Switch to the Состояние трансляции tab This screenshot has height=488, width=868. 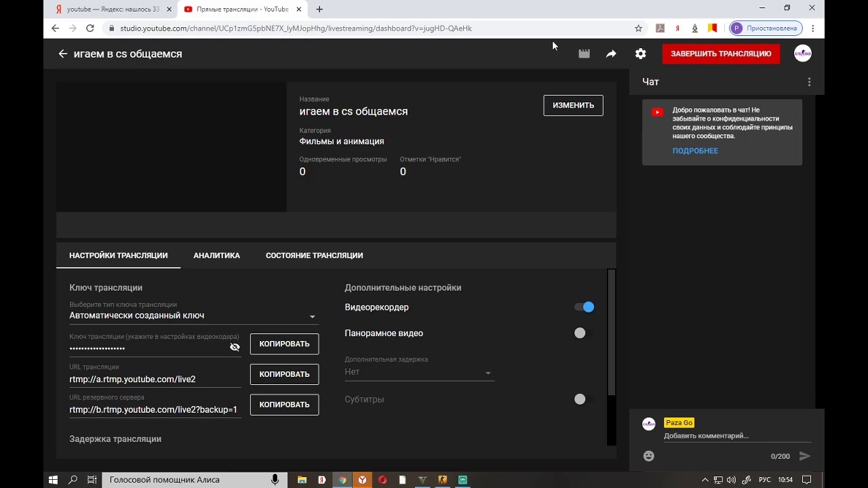tap(314, 256)
